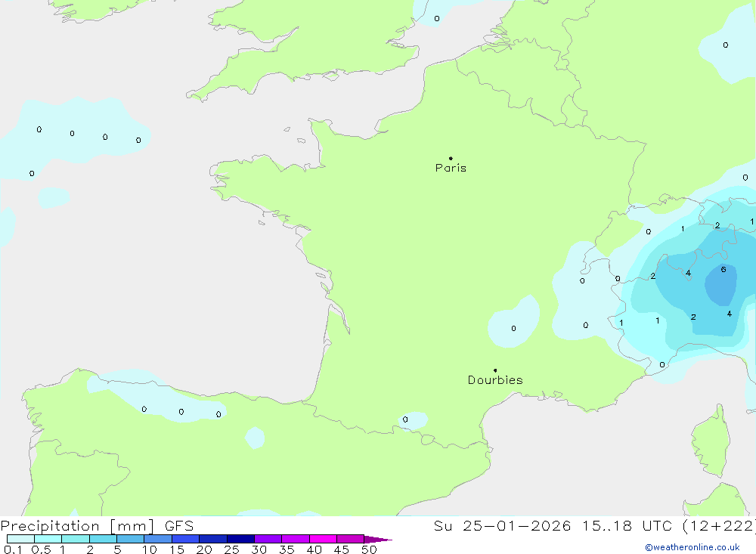Click the Dourbies location label
Screen dimensions: 756x554
495,380
